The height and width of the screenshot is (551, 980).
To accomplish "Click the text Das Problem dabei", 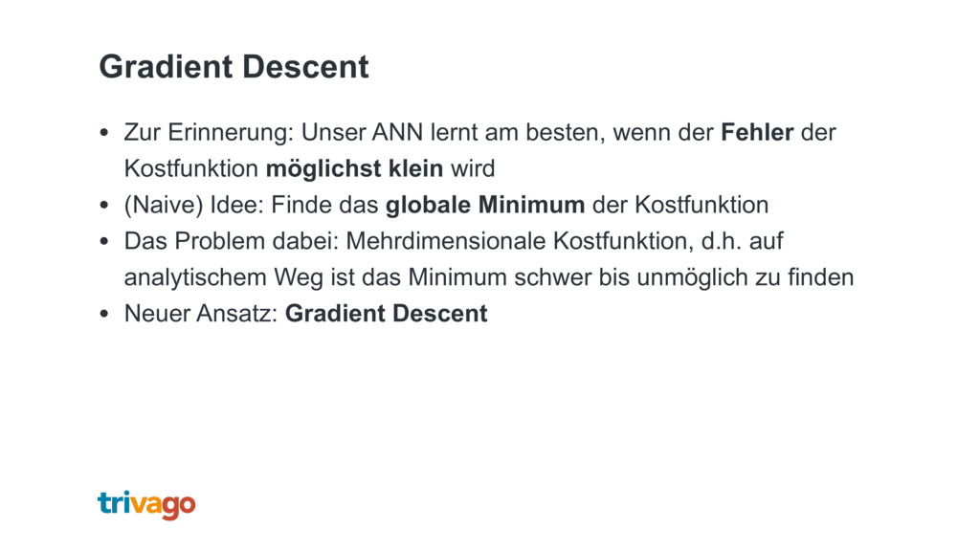I will [232, 241].
